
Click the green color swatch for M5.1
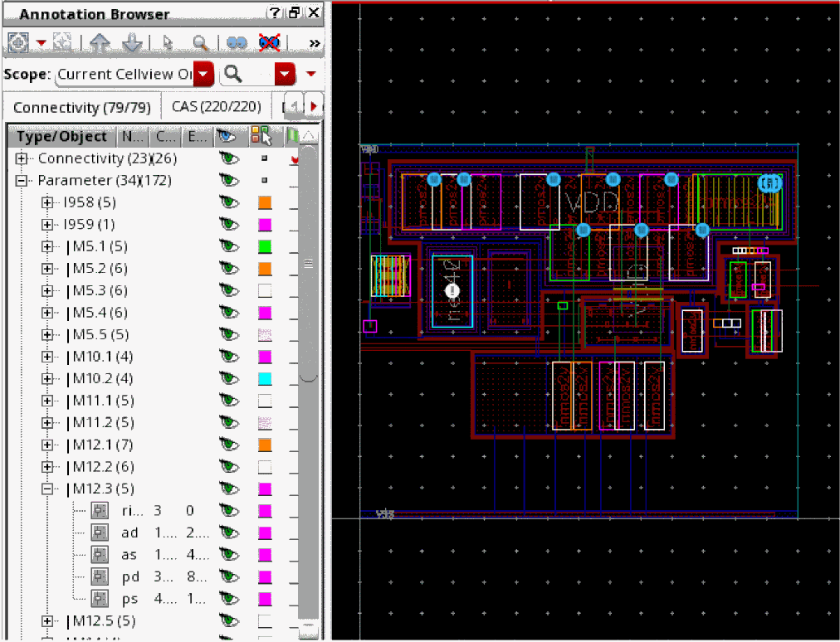pos(265,246)
